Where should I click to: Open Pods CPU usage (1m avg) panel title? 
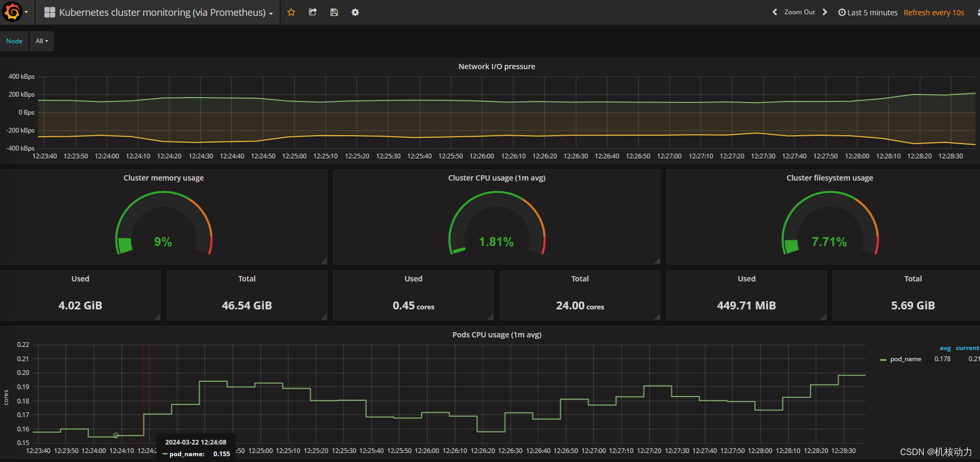coord(497,335)
